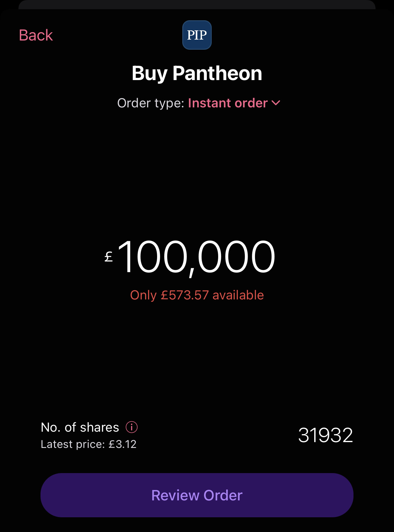Tap the £573.57 balance figure

click(185, 295)
